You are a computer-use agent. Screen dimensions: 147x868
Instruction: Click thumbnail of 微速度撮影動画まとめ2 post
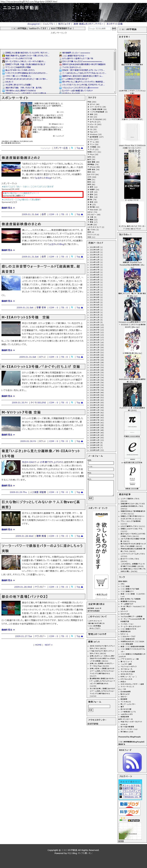[11, 170]
